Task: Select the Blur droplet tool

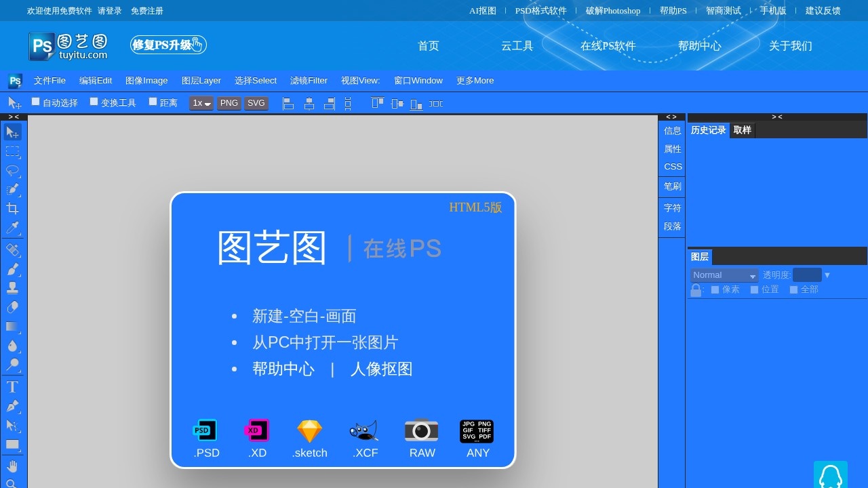Action: (13, 346)
